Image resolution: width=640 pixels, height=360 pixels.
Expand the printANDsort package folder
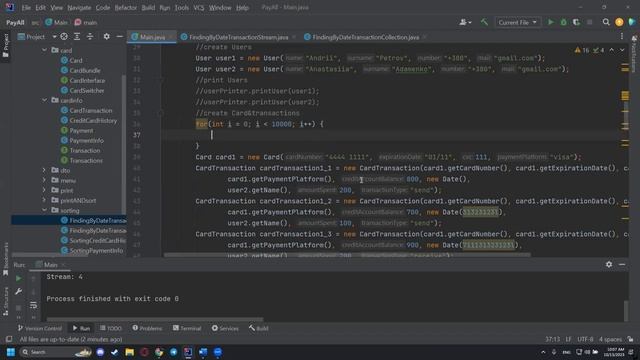click(x=44, y=200)
